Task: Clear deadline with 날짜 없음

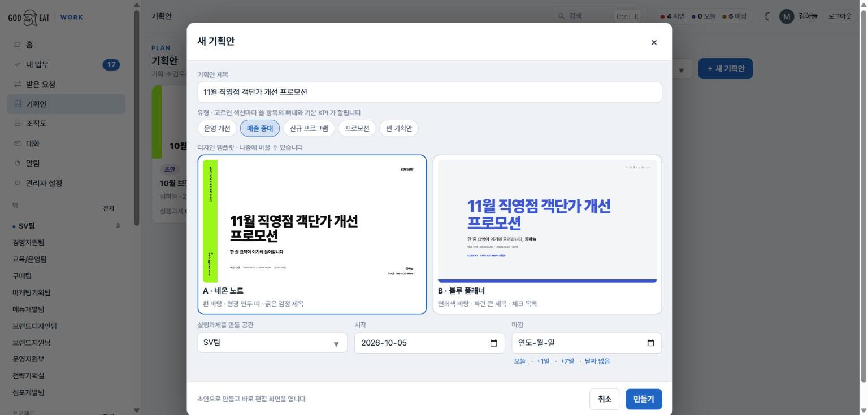Action: 597,361
